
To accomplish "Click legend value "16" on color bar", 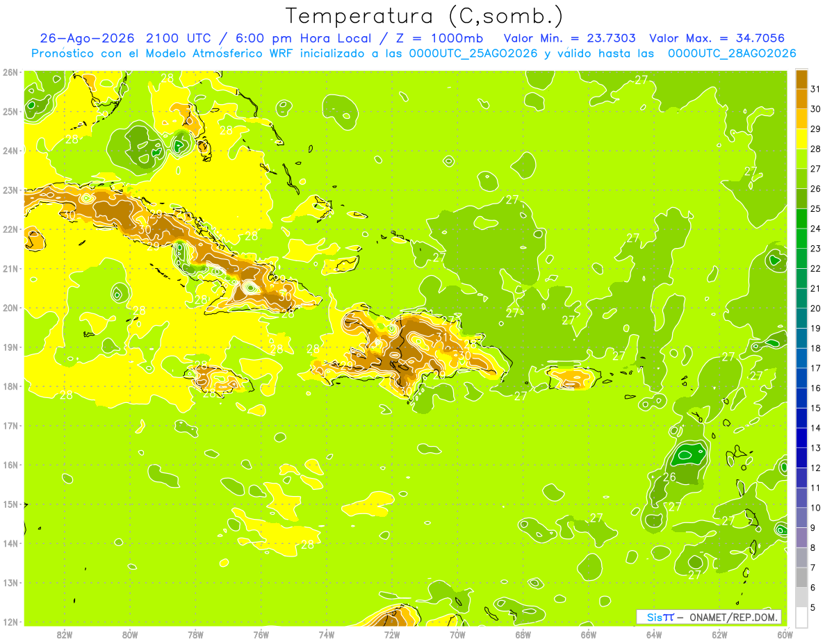I will click(815, 388).
